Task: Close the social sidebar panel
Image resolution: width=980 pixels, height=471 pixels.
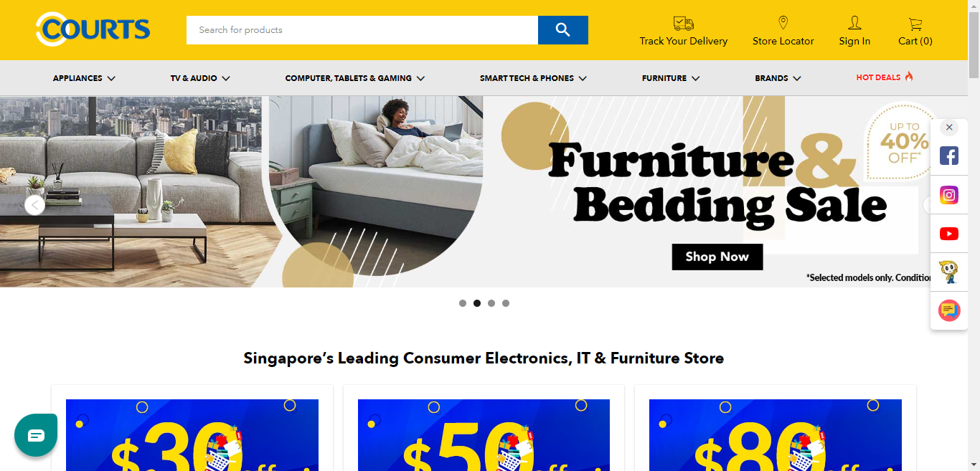Action: [949, 128]
